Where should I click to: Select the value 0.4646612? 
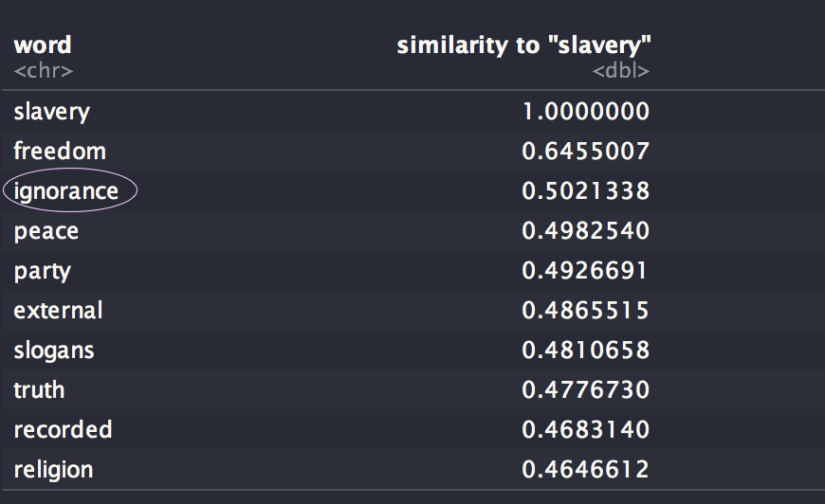[x=585, y=470]
